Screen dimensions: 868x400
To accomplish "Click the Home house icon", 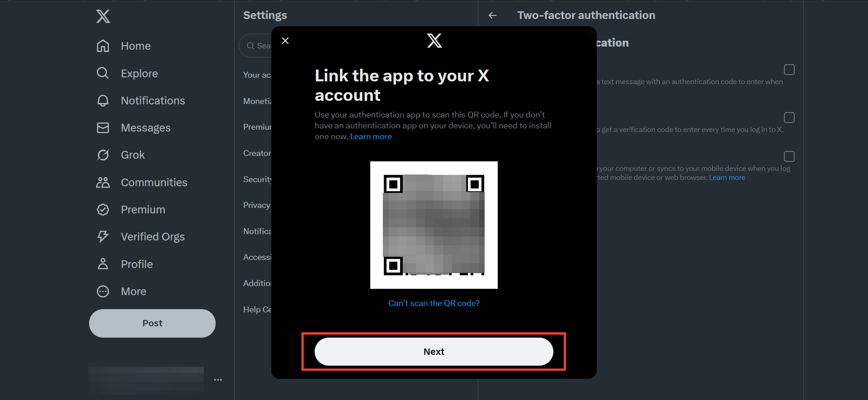I will (103, 46).
